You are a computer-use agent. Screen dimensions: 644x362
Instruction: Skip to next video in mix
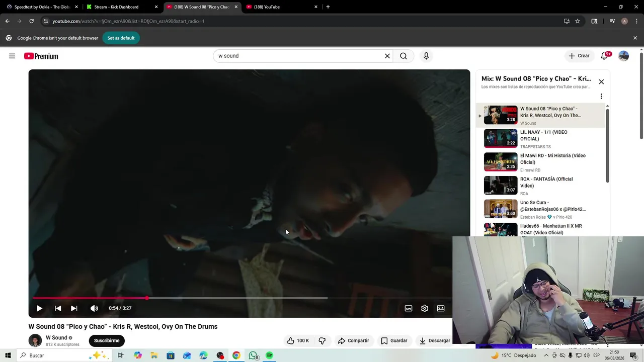[74, 308]
